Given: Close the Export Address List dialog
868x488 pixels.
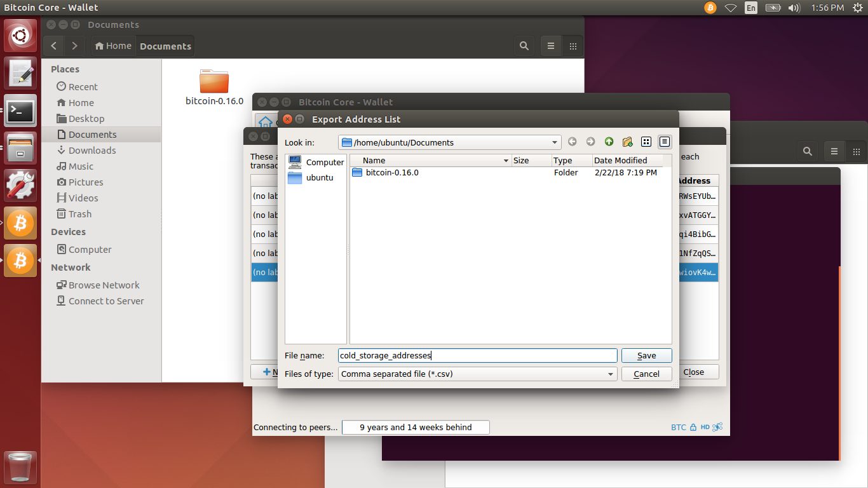Looking at the screenshot, I should 287,119.
